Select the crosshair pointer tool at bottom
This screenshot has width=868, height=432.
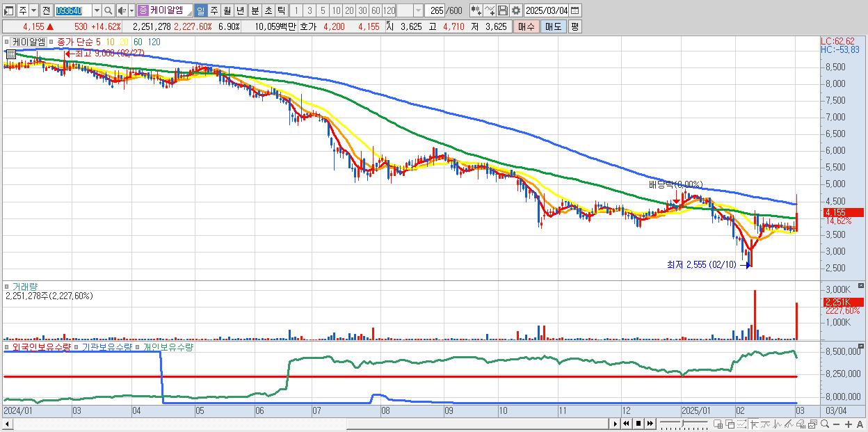tap(754, 424)
